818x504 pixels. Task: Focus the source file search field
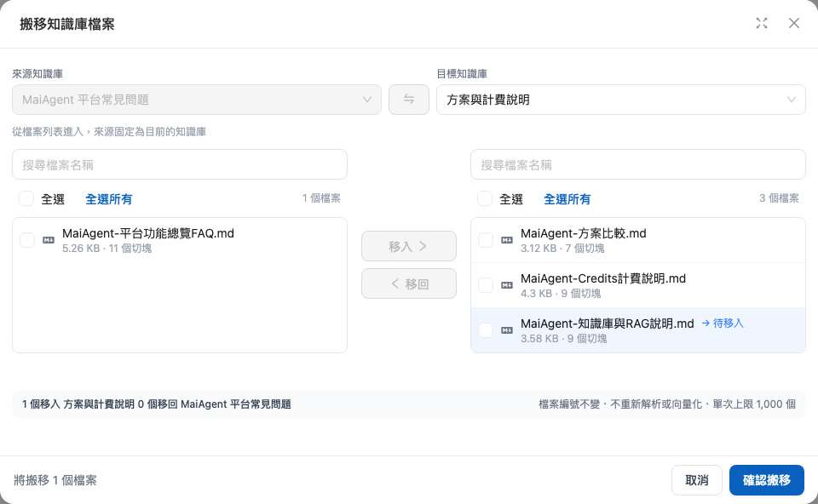(180, 164)
